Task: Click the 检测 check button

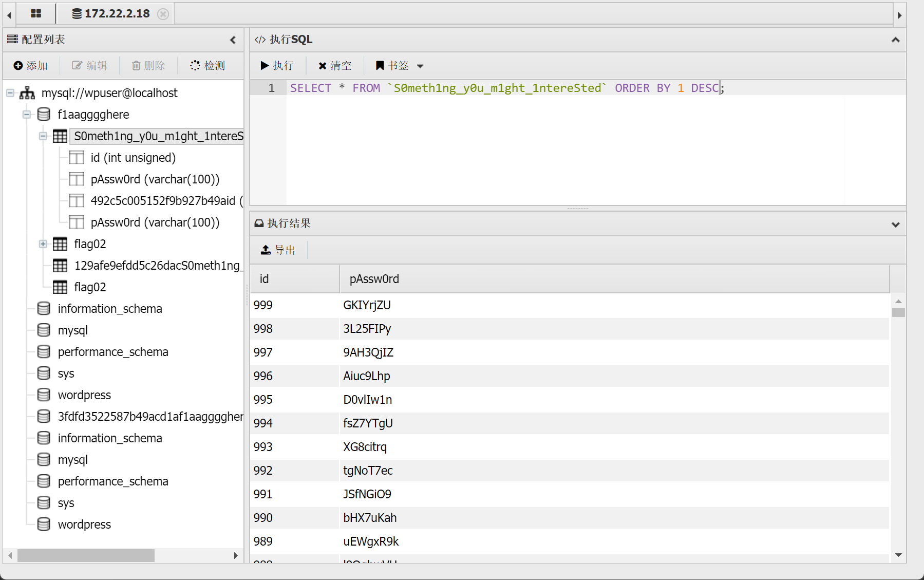Action: pyautogui.click(x=208, y=66)
